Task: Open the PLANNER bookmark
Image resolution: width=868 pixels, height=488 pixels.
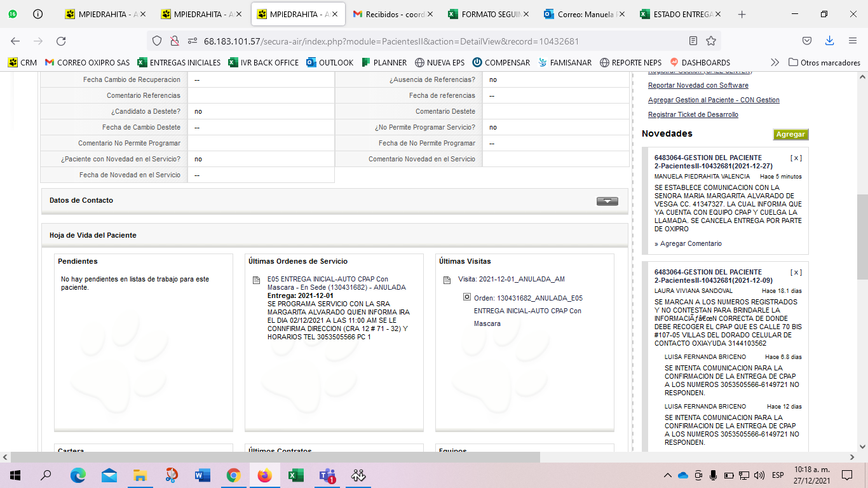Action: point(384,62)
